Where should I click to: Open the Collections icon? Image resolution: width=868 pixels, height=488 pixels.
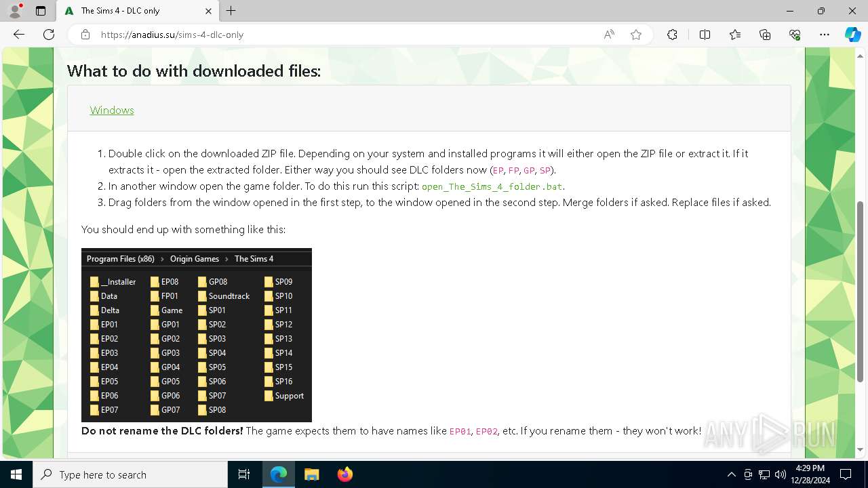coord(765,35)
